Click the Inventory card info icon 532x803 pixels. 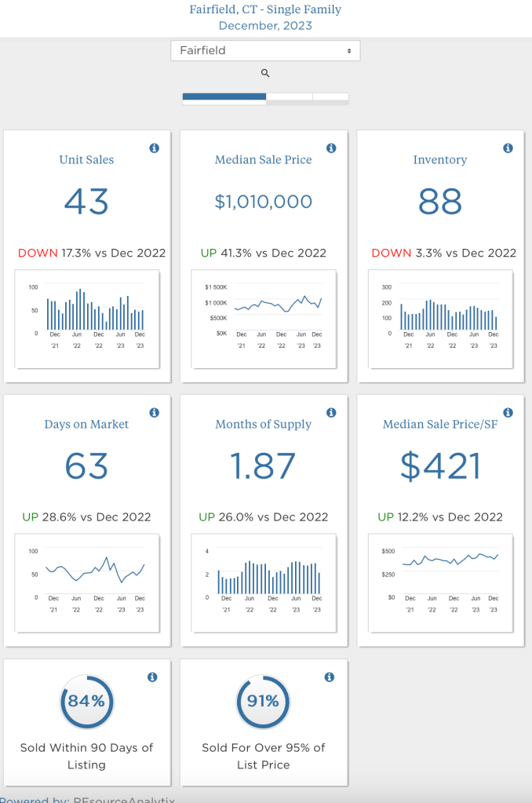(508, 148)
